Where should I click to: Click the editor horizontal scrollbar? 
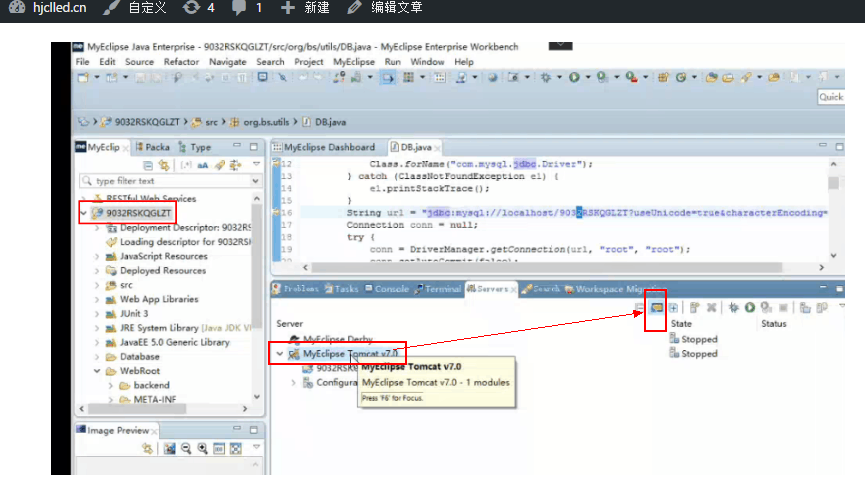tap(546, 268)
